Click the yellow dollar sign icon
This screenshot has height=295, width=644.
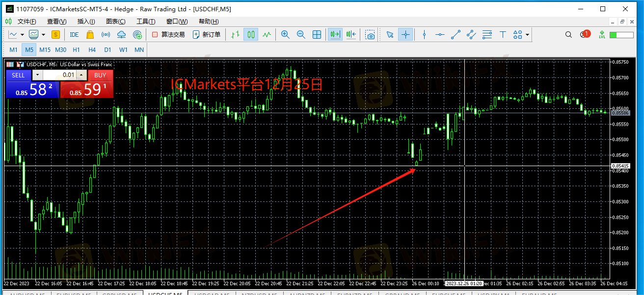[x=55, y=34]
